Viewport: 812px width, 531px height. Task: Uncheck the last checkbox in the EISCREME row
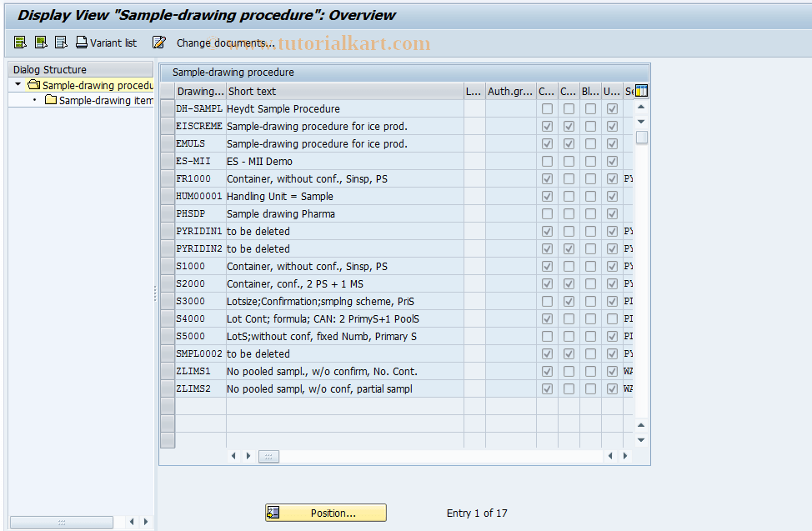coord(612,126)
